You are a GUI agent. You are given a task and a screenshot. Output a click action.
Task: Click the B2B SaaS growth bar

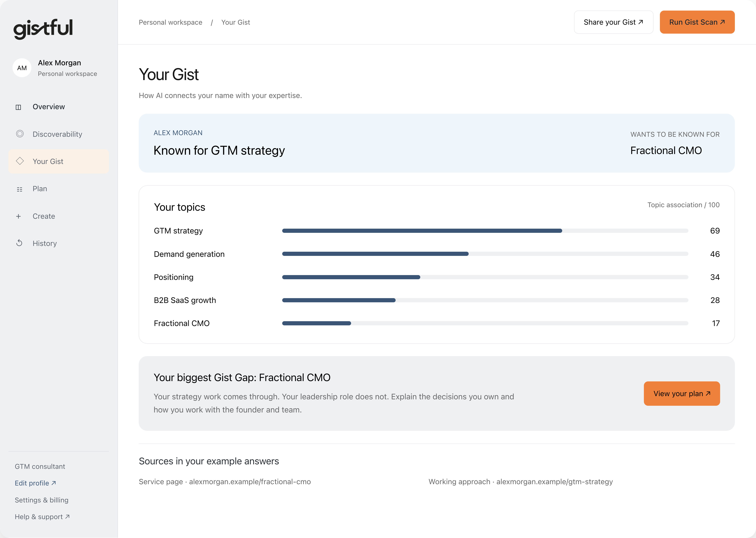tap(485, 300)
